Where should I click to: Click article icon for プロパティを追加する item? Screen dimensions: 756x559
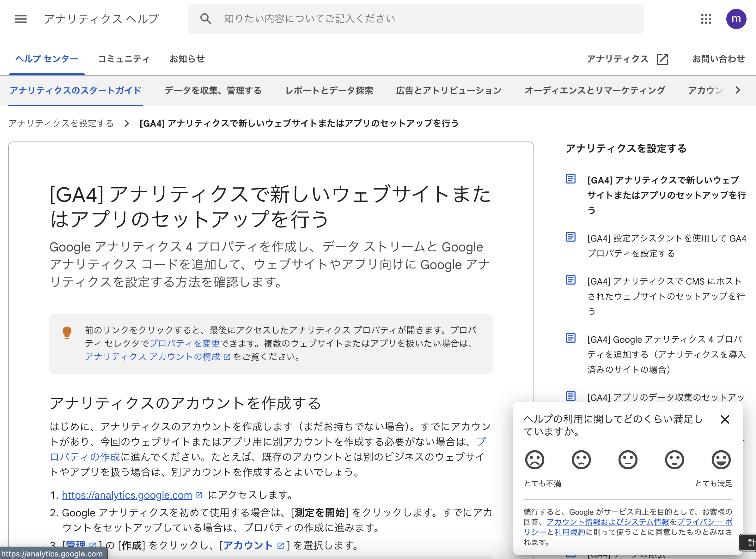[571, 338]
